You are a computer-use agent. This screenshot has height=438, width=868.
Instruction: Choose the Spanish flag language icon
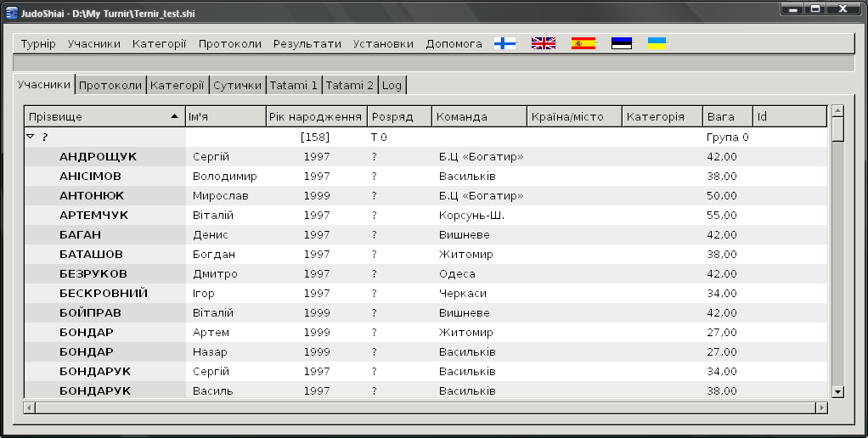point(583,43)
